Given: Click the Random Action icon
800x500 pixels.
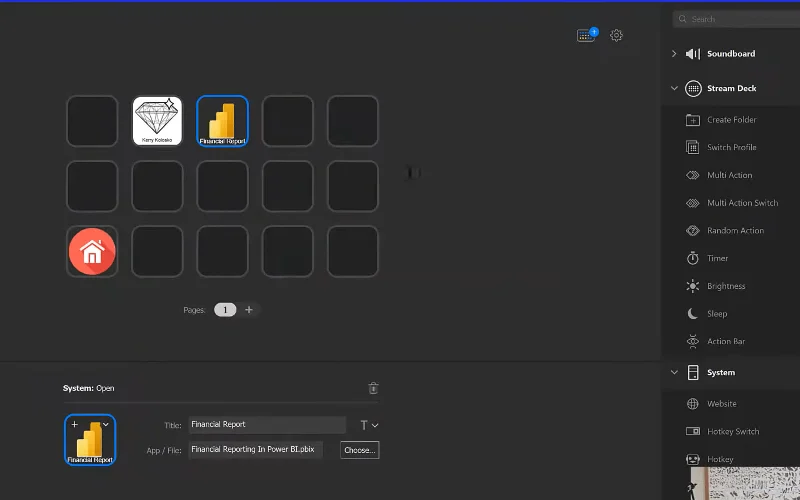Looking at the screenshot, I should click(692, 231).
